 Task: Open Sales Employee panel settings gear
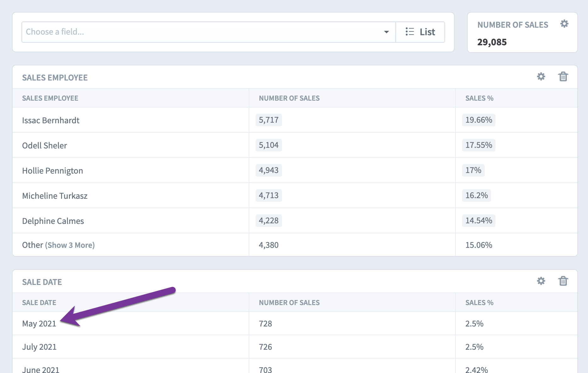tap(541, 76)
